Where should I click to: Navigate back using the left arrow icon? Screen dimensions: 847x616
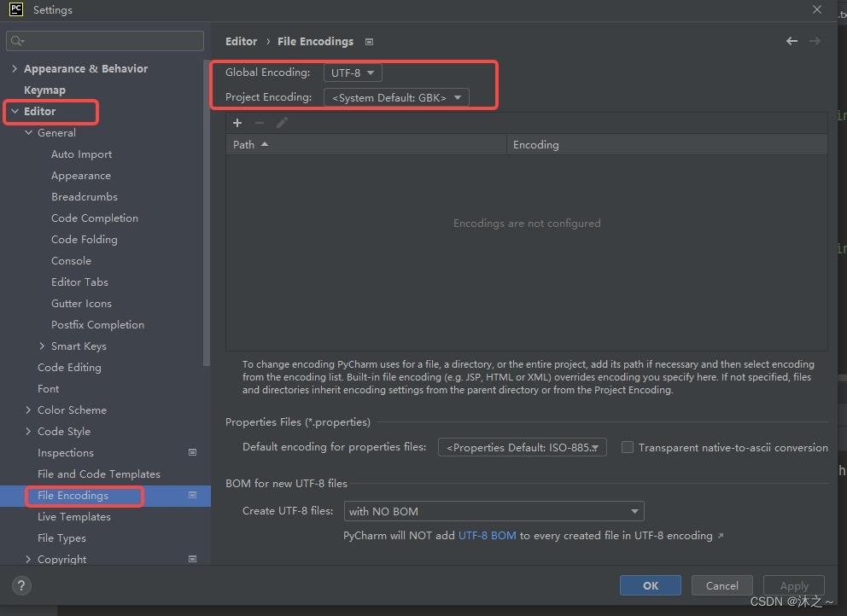(792, 40)
